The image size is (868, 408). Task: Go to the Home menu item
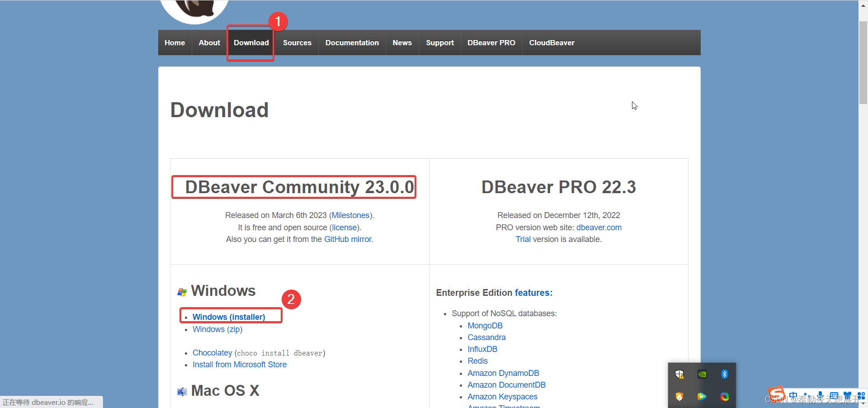click(175, 43)
